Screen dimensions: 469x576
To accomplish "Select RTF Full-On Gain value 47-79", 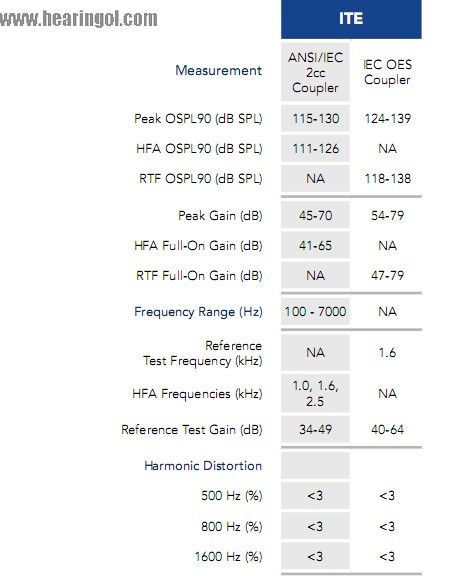I will click(x=387, y=276).
